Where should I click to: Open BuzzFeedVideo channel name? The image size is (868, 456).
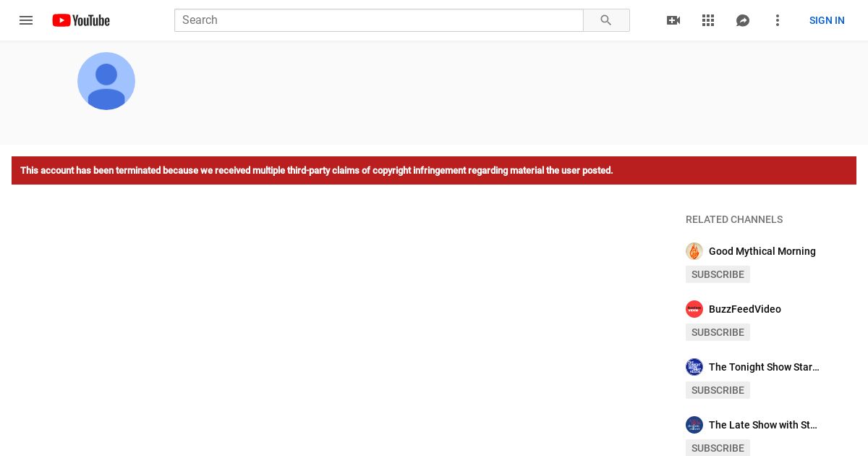(745, 309)
